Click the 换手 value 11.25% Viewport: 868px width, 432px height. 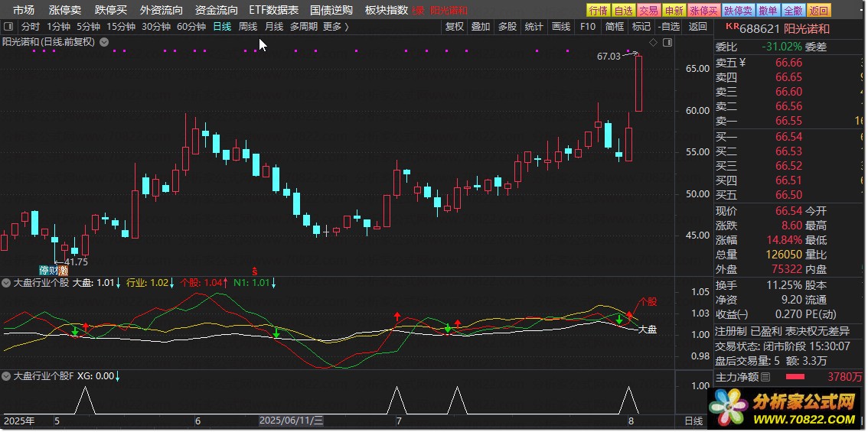[x=785, y=285]
